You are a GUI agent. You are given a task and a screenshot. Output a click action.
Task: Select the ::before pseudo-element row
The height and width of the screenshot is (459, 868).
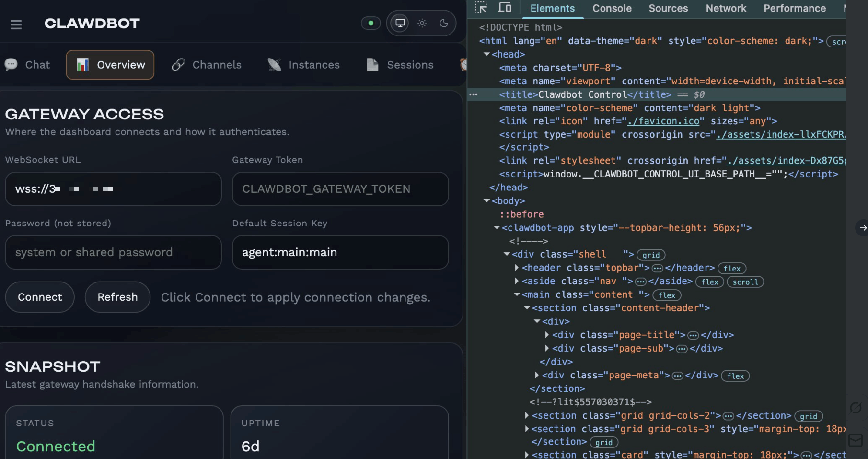click(521, 214)
